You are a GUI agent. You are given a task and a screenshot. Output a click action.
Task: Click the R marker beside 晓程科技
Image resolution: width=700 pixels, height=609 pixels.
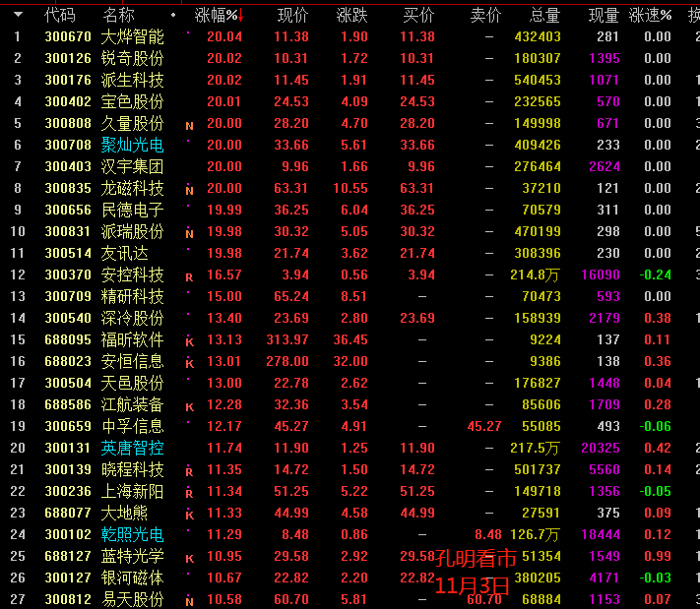point(189,472)
